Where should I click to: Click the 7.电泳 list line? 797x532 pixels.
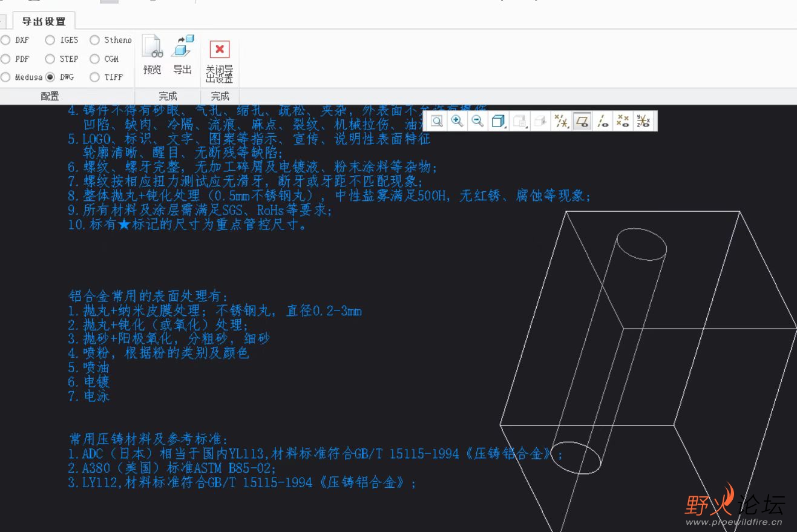pos(88,396)
